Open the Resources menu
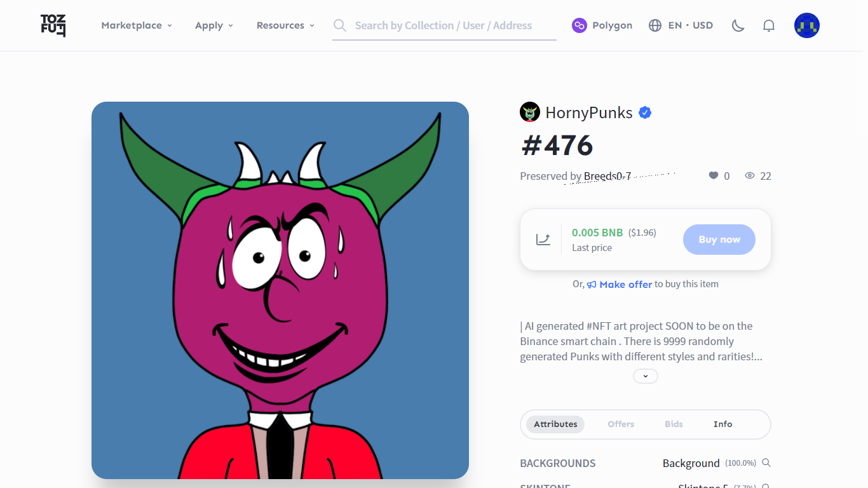Image resolution: width=868 pixels, height=488 pixels. pos(285,25)
